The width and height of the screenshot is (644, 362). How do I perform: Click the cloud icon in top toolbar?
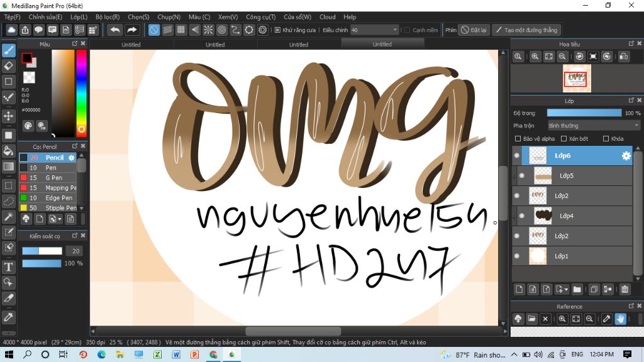pyautogui.click(x=11, y=30)
